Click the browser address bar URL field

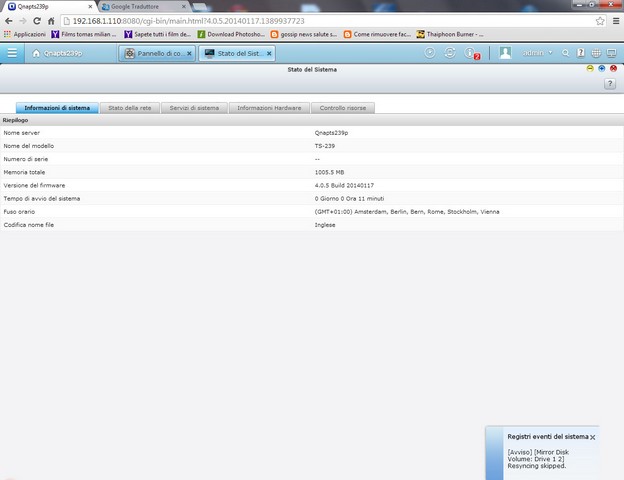click(300, 20)
